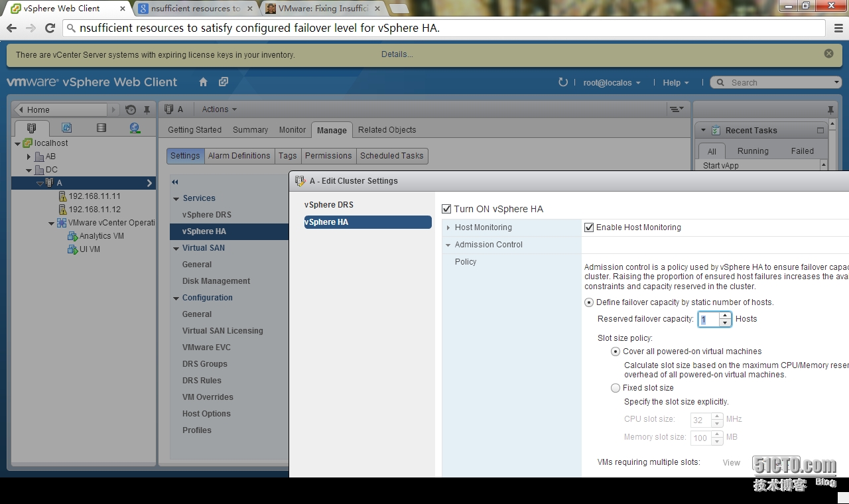849x504 pixels.
Task: Show Failed tasks in Recent Tasks
Action: point(802,151)
